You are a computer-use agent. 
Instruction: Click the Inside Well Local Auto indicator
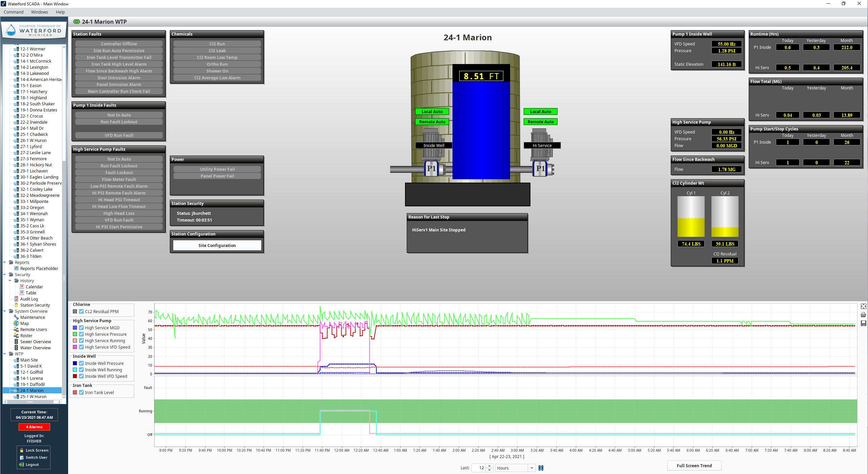pyautogui.click(x=432, y=111)
